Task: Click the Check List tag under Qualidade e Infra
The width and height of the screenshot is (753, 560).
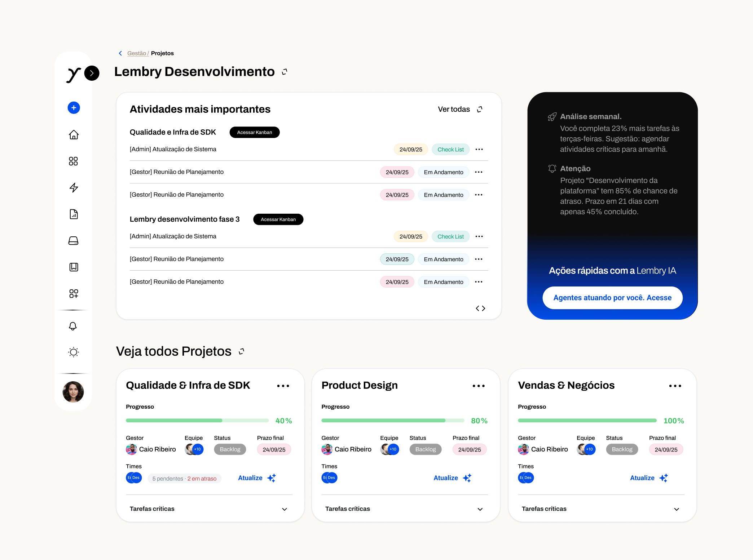Action: pyautogui.click(x=450, y=150)
